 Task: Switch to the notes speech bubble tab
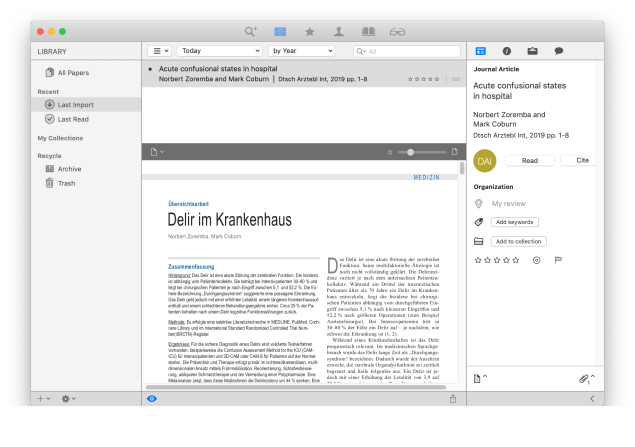click(558, 50)
